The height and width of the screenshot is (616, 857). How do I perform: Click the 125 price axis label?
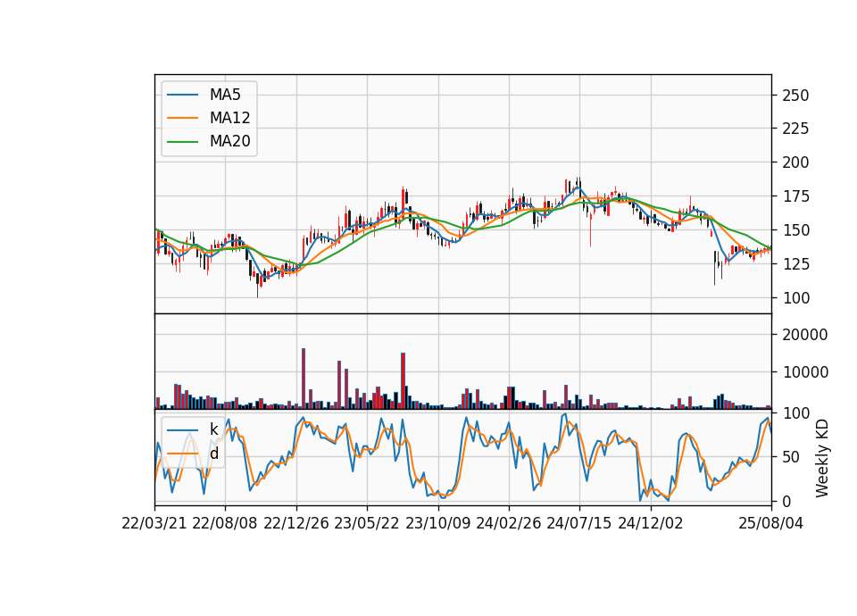795,264
